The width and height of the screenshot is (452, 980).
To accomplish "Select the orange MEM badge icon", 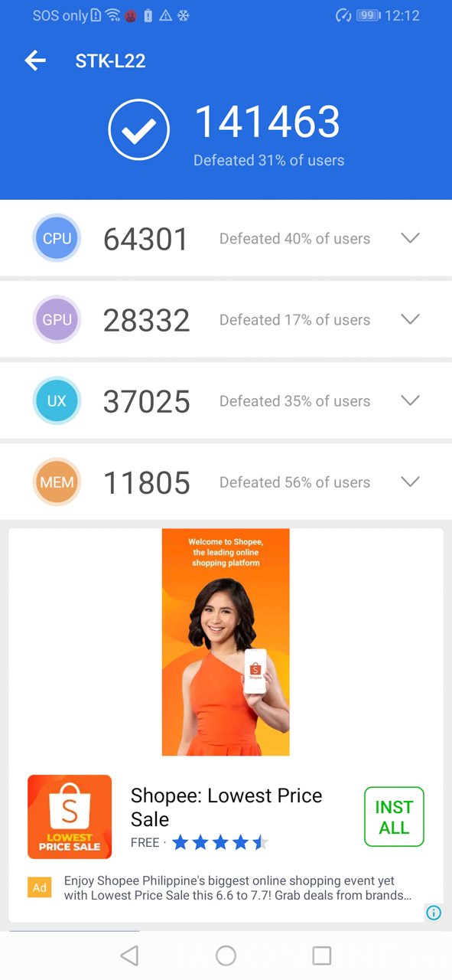I will pos(57,482).
